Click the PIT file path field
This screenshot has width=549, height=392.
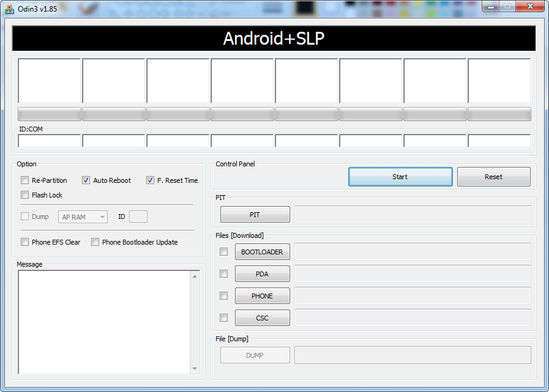413,214
